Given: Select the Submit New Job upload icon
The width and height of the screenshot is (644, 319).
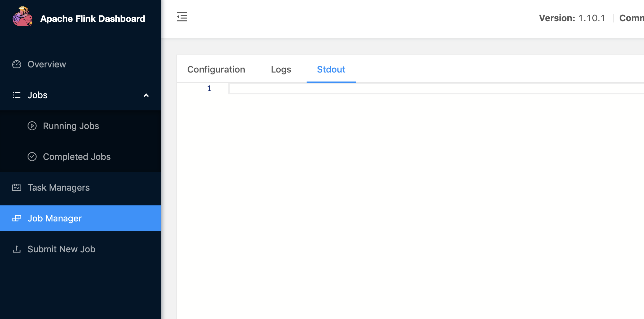Looking at the screenshot, I should (16, 249).
